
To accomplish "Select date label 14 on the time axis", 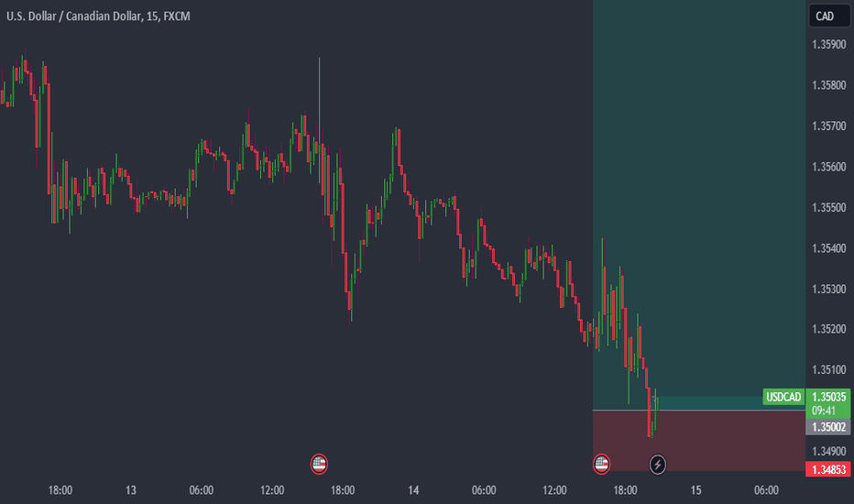I will click(413, 490).
